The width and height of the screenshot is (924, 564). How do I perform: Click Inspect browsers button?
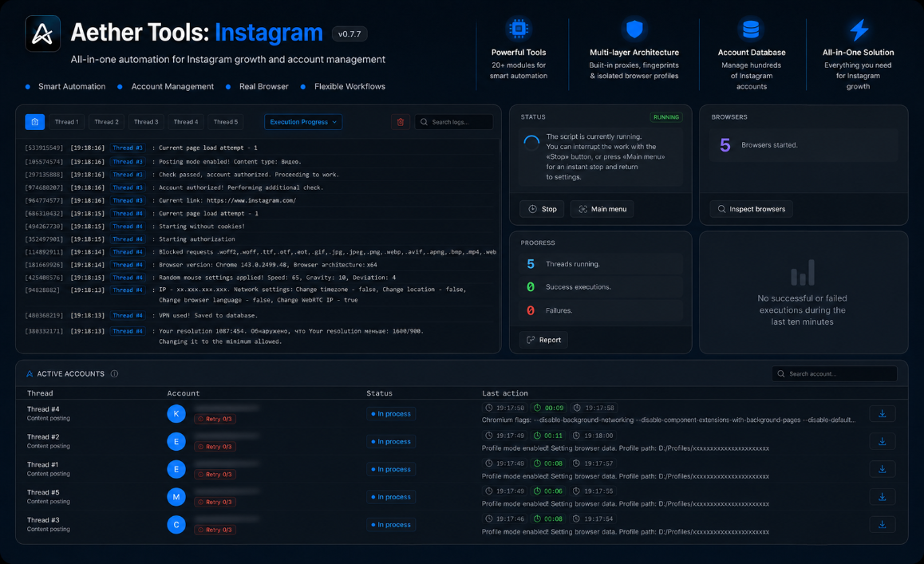point(752,209)
